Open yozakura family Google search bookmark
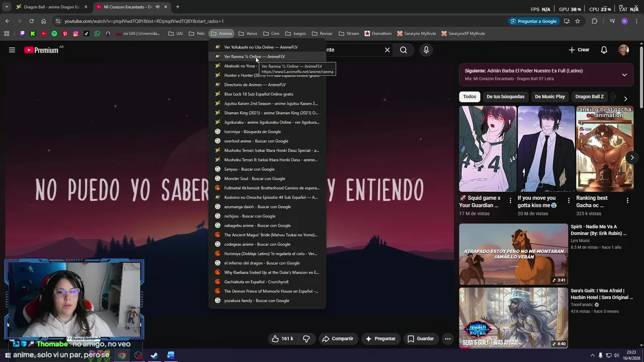 (x=267, y=301)
